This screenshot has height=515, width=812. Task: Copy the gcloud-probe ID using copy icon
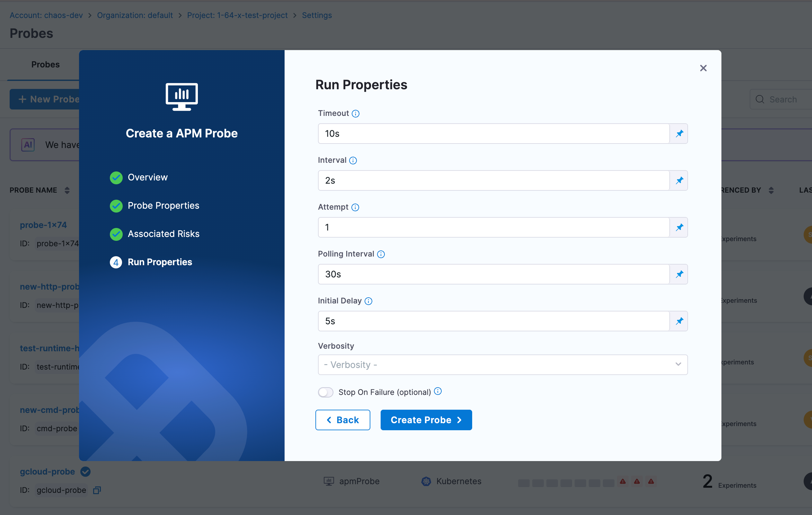96,490
